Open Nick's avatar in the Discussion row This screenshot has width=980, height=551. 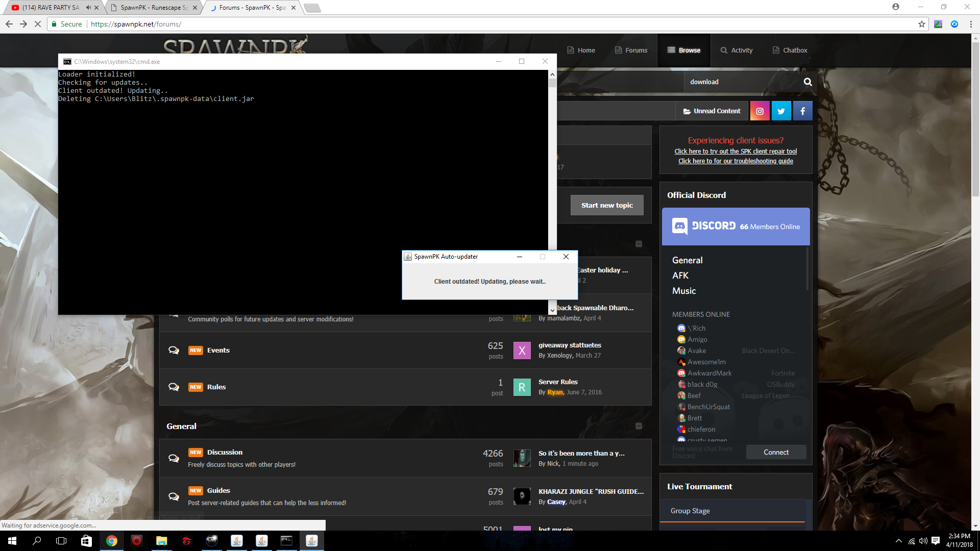pyautogui.click(x=522, y=458)
